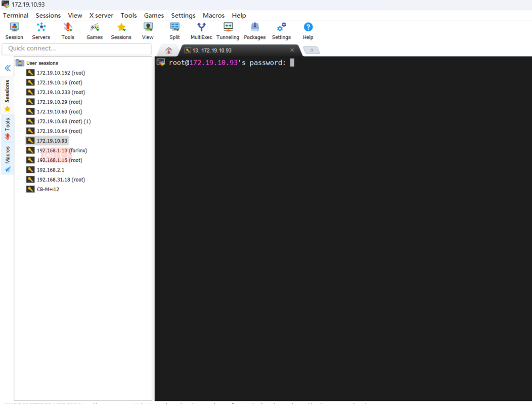Open the Servers toolbar icon
The height and width of the screenshot is (404, 532).
coord(41,31)
